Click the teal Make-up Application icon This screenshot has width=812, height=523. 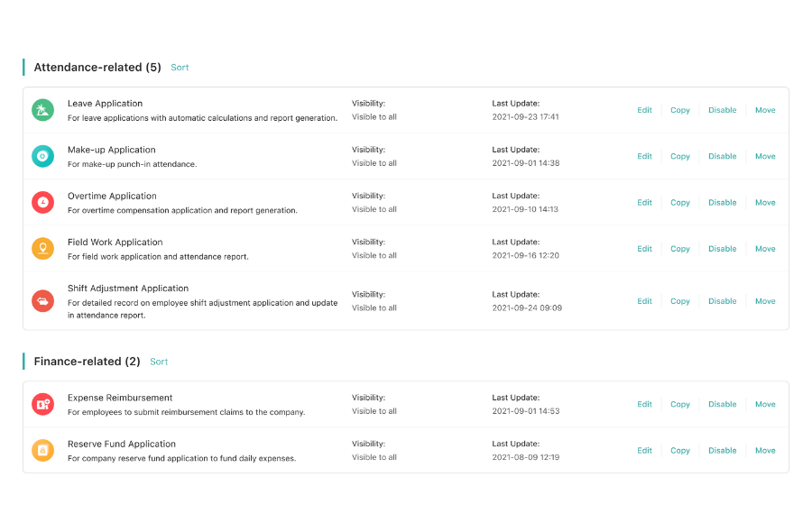(x=43, y=156)
